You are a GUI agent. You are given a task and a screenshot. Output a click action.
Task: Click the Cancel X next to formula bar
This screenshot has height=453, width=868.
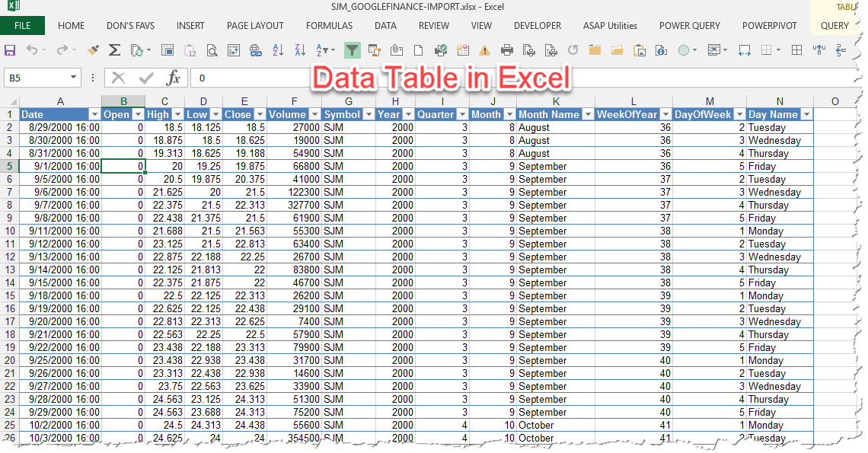pos(118,77)
